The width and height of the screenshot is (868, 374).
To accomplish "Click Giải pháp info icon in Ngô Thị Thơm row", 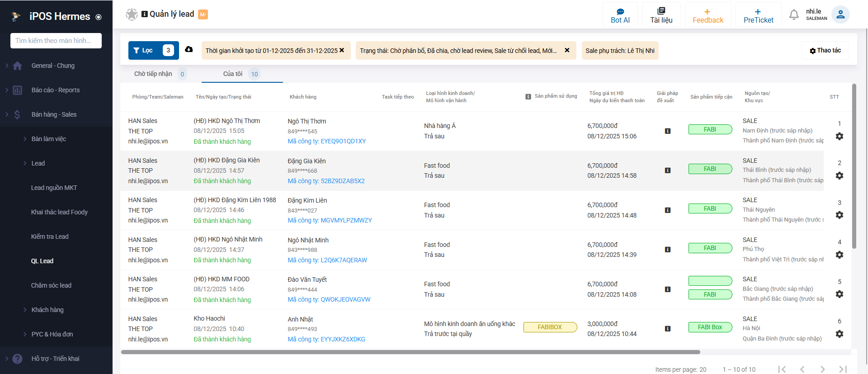I will point(668,131).
